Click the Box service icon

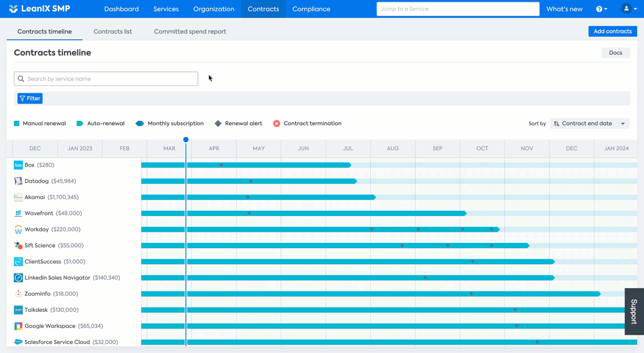18,165
